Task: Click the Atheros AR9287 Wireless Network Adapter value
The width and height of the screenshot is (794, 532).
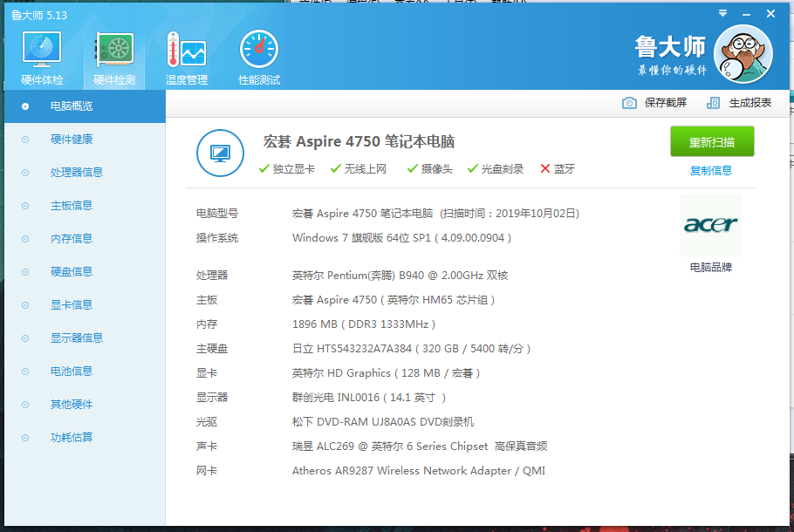Action: 419,471
